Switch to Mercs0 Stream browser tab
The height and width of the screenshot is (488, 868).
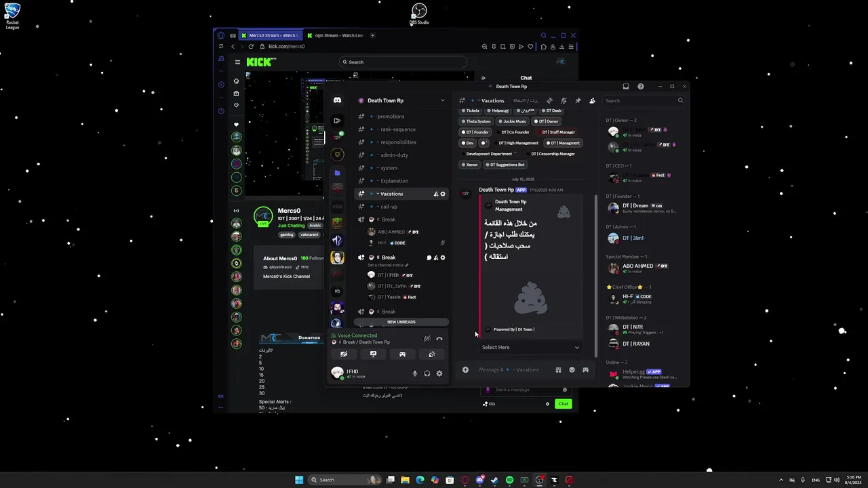tap(269, 35)
